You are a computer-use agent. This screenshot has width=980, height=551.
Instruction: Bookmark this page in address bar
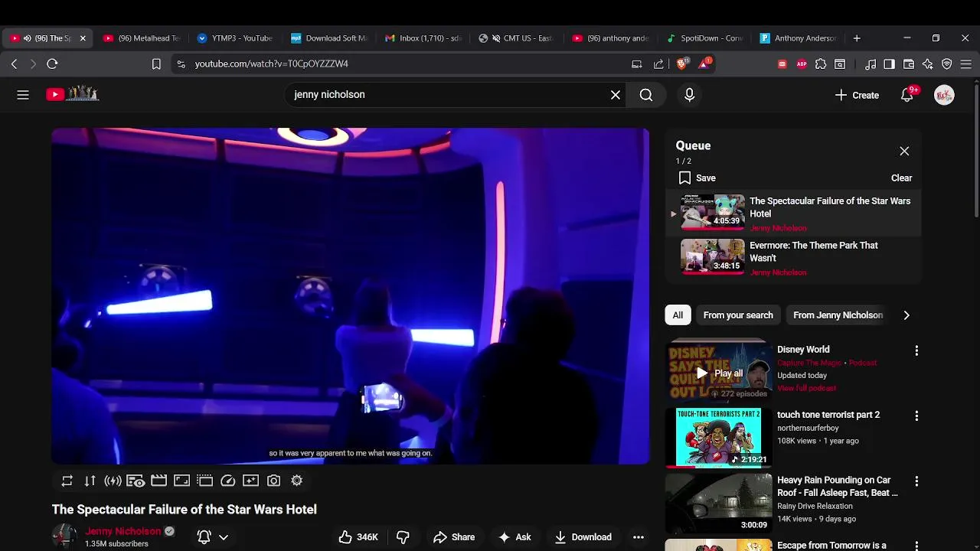click(x=156, y=64)
